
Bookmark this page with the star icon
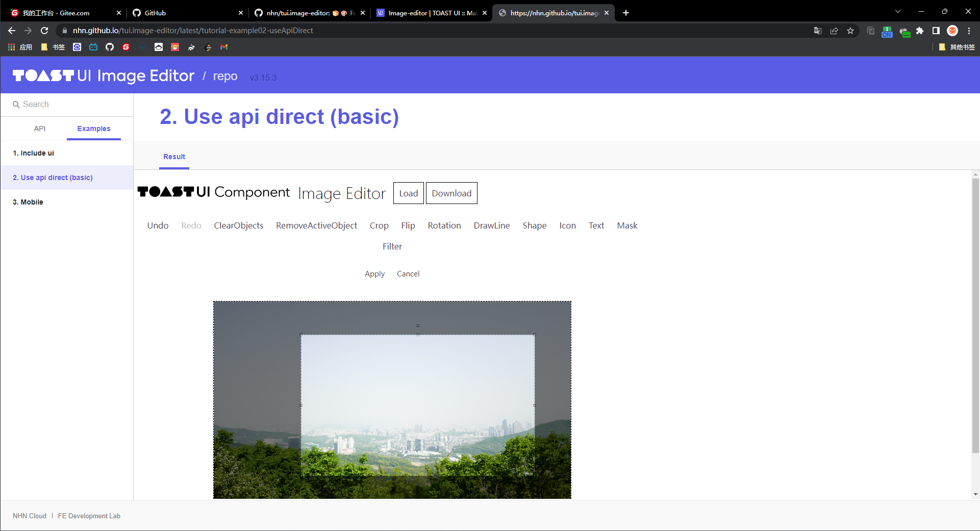click(x=850, y=31)
